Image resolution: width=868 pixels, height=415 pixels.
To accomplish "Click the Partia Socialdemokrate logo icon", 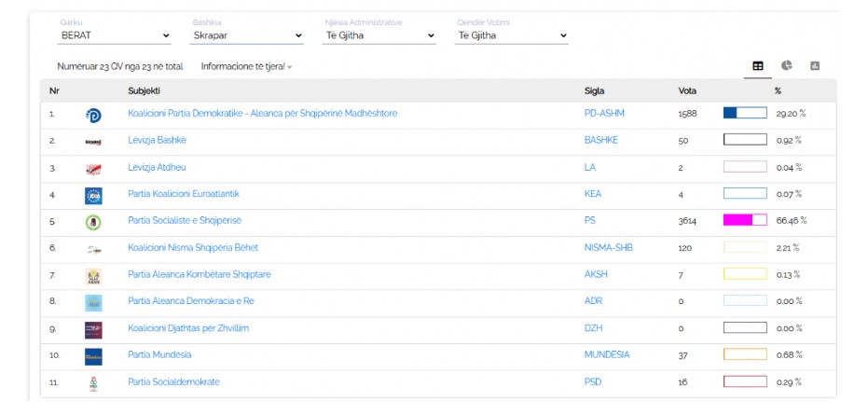I will 93,383.
